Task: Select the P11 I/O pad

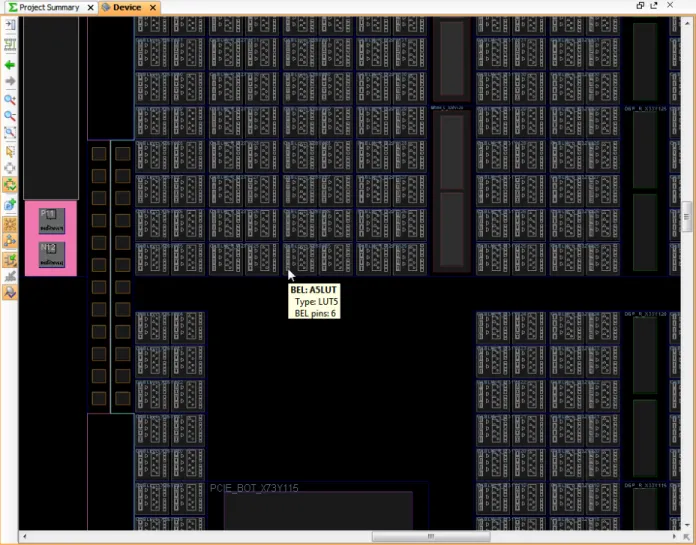Action: pyautogui.click(x=52, y=221)
